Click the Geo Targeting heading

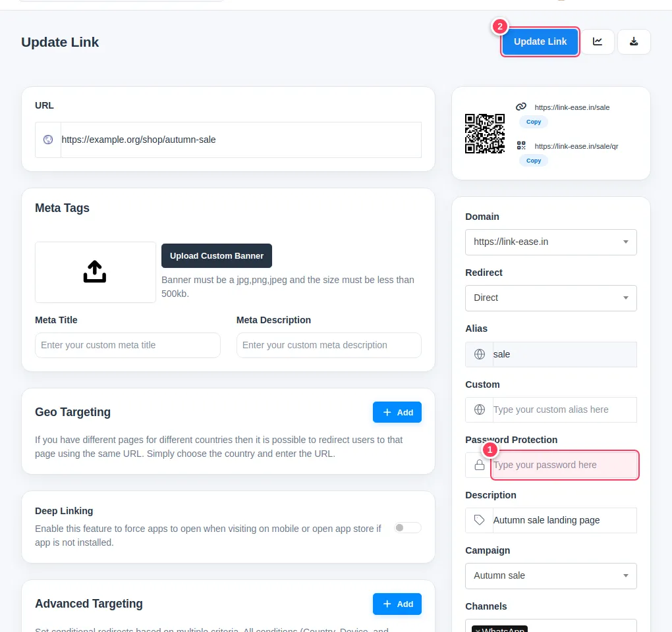(73, 412)
